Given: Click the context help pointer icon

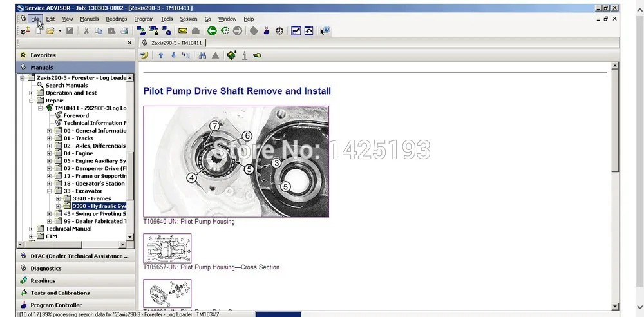Looking at the screenshot, I should tap(325, 31).
